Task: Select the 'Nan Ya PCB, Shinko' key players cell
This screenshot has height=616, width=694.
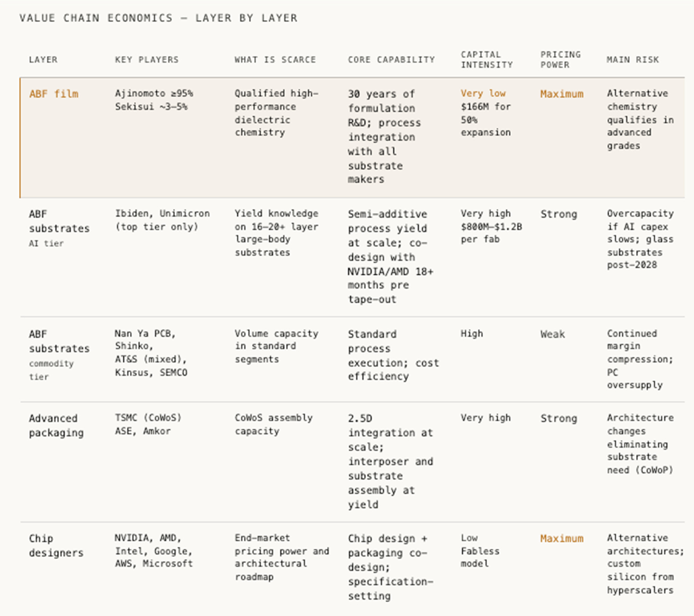Action: click(x=151, y=353)
